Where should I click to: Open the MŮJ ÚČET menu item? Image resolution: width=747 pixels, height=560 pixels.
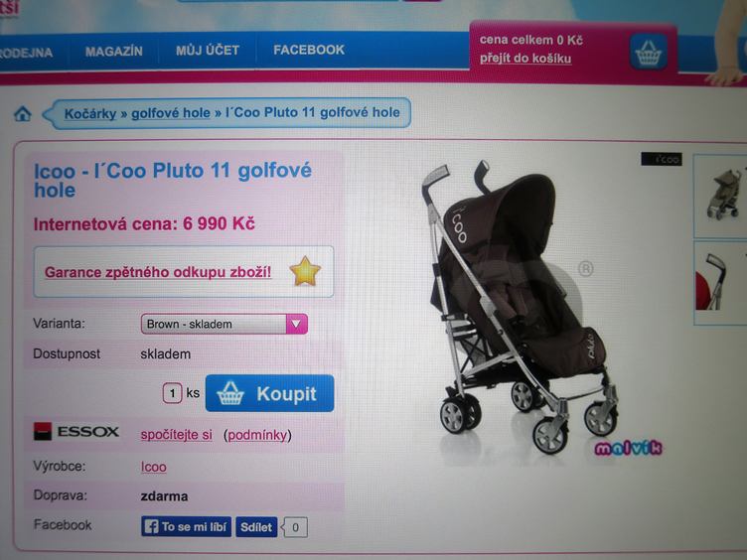coord(208,50)
